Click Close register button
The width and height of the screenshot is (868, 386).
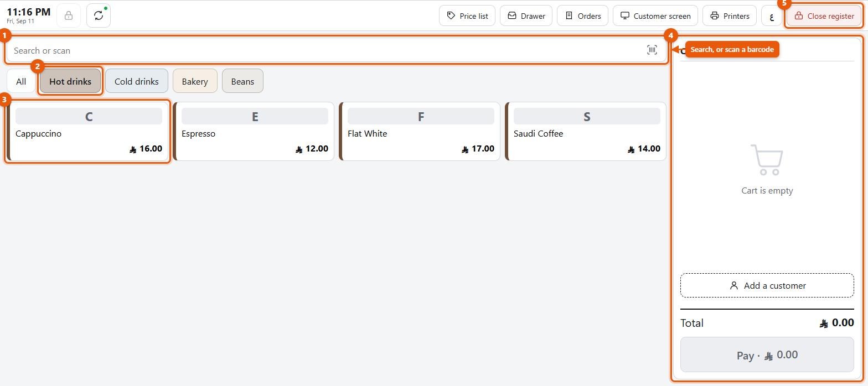tap(824, 16)
